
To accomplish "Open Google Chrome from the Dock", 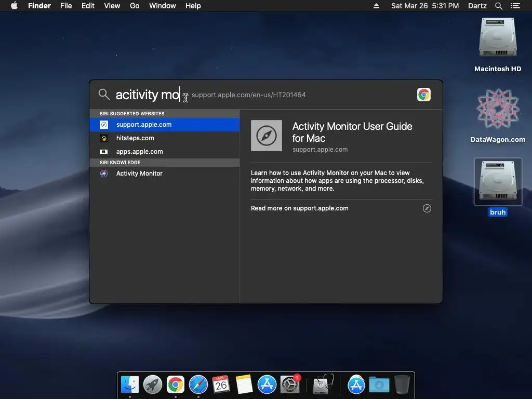I will coord(176,384).
